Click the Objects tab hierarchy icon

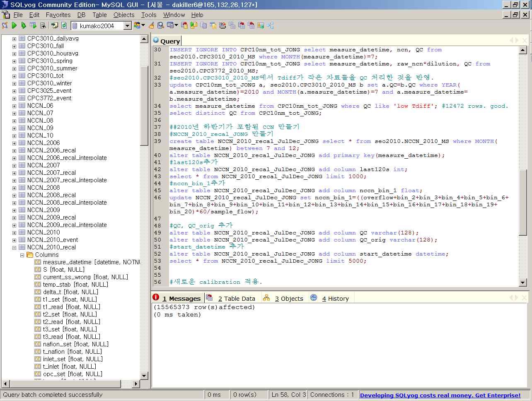click(266, 298)
